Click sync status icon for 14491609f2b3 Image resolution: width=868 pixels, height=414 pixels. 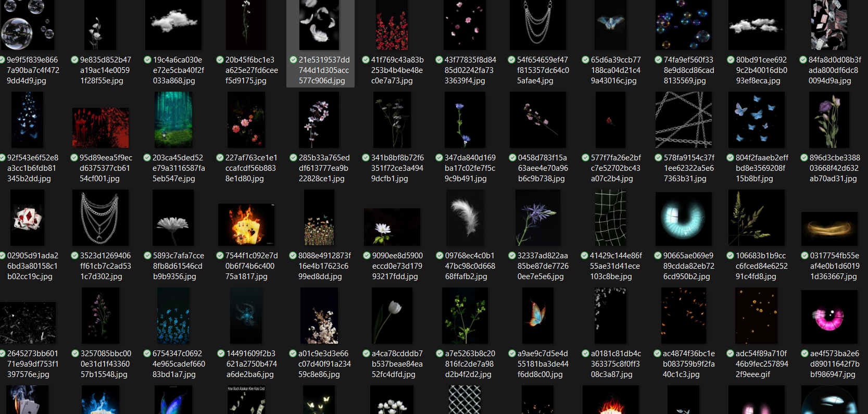tap(221, 354)
